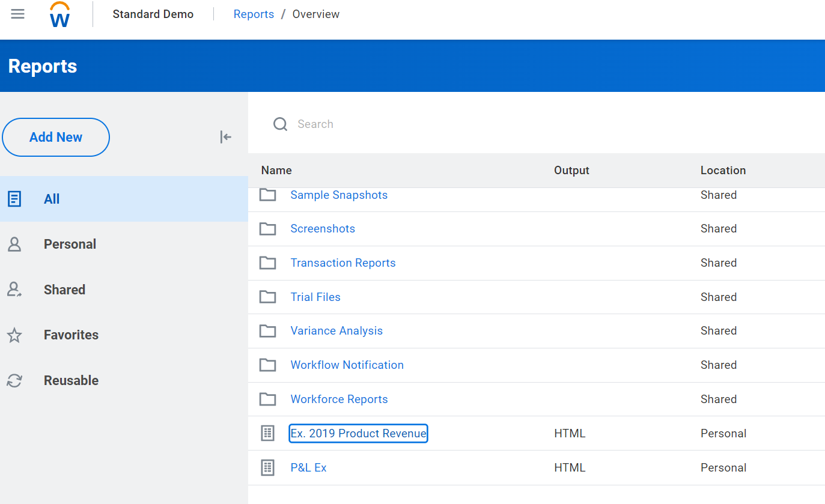
Task: Open the Ex. 2019 Product Revenue report
Action: click(358, 433)
